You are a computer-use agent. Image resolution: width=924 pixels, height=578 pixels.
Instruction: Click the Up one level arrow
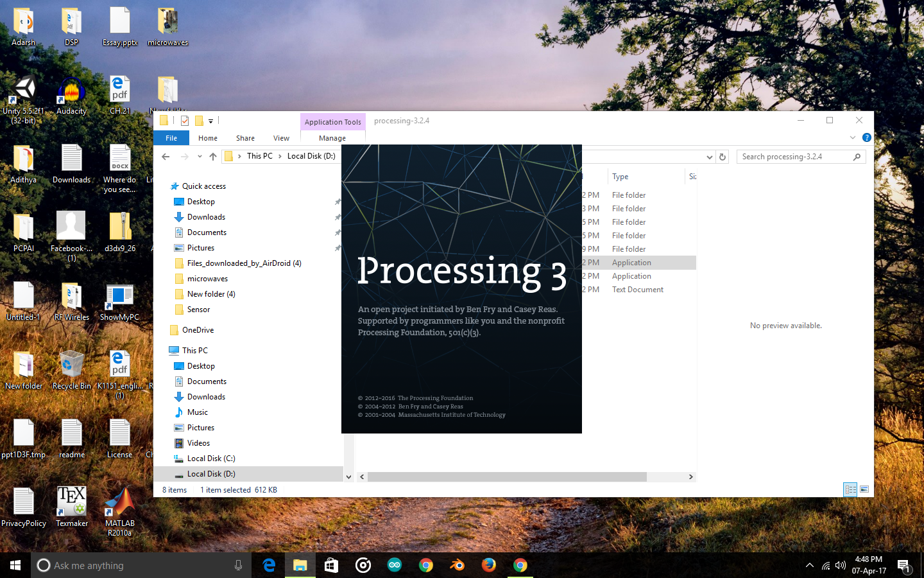[213, 157]
